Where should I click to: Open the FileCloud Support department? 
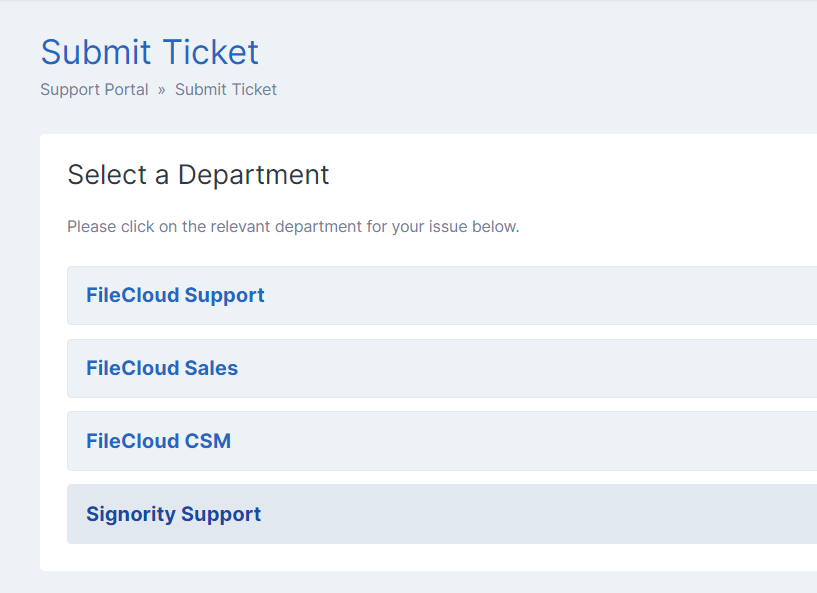coord(175,295)
